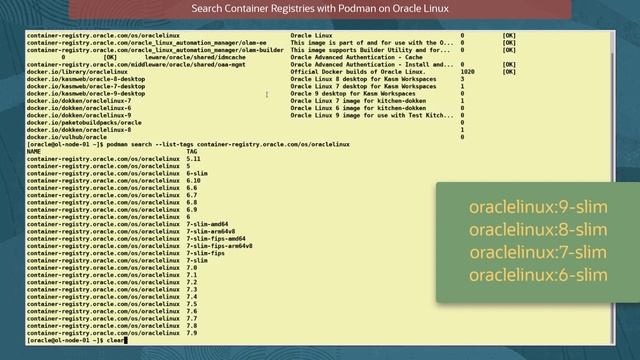This screenshot has width=640, height=360.
Task: Click "docker.io/dokken/oraclelinux-6"
Action: 79,108
